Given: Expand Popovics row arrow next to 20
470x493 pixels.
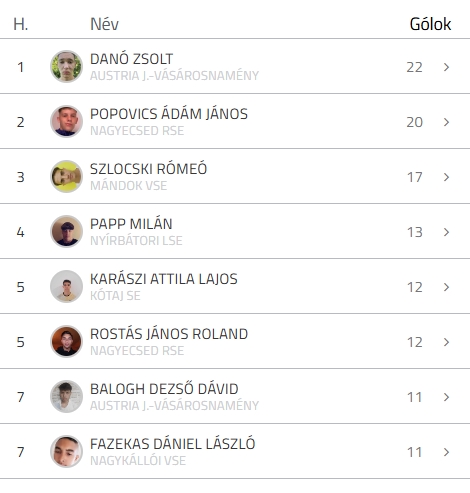Looking at the screenshot, I should (447, 122).
